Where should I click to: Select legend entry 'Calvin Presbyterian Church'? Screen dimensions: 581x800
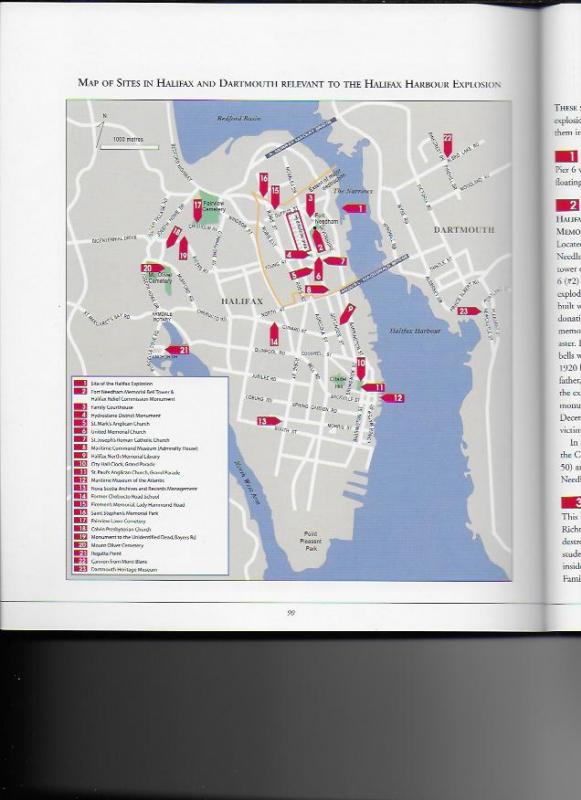pos(113,529)
